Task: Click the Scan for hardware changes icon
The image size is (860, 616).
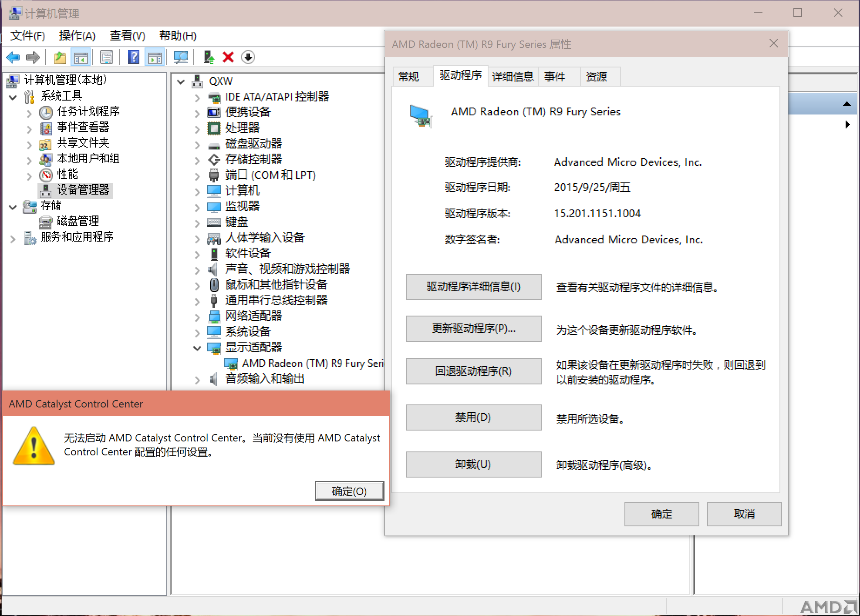Action: point(181,57)
